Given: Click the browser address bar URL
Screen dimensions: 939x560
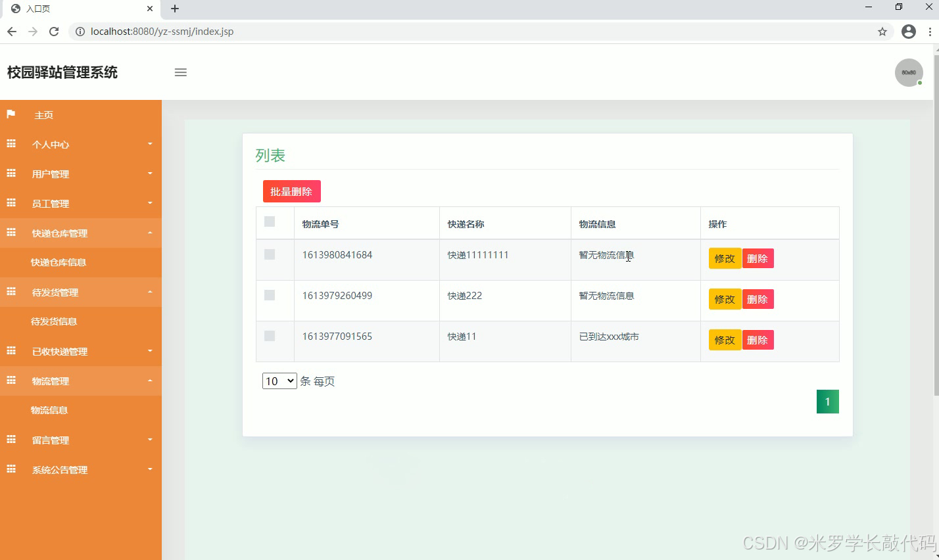Looking at the screenshot, I should pyautogui.click(x=162, y=32).
